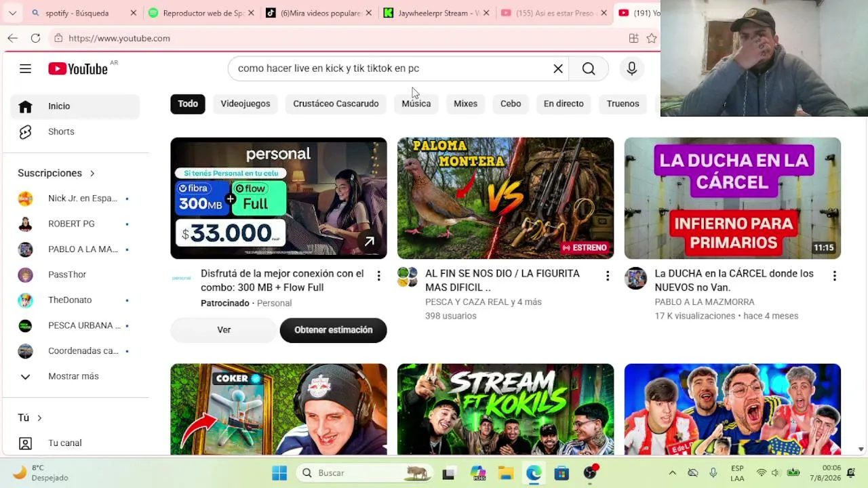The height and width of the screenshot is (488, 868).
Task: Filter by Música chip
Action: tap(416, 104)
